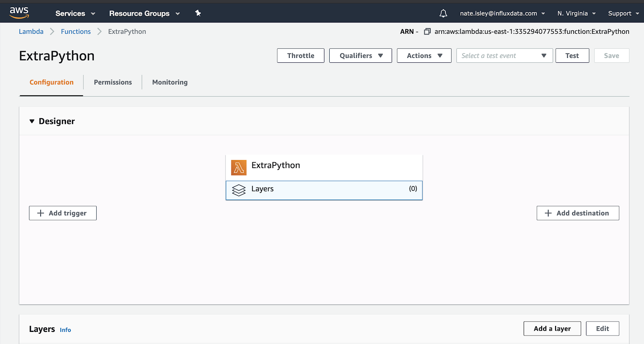
Task: Collapse the Designer section triangle
Action: pos(32,121)
